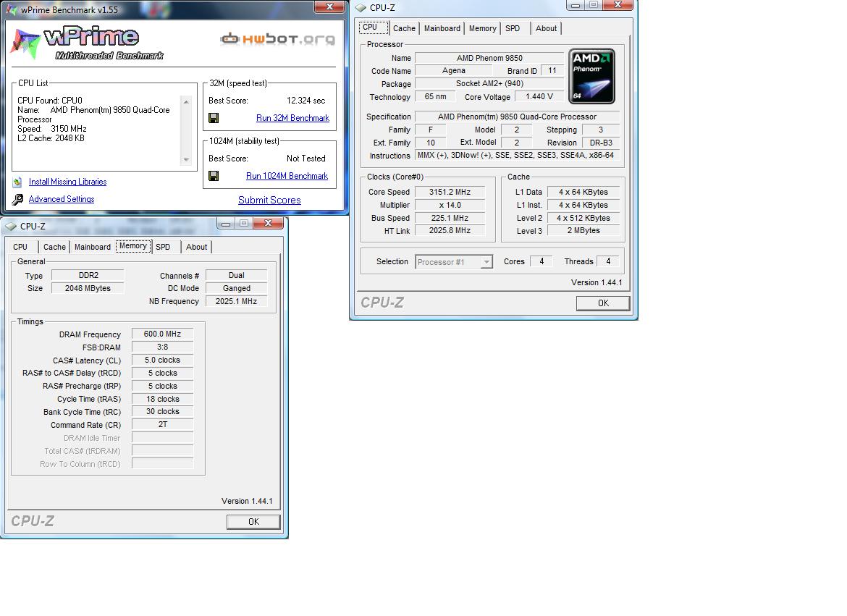Minimize the CPU-Z Memory window
The width and height of the screenshot is (847, 616).
point(226,223)
